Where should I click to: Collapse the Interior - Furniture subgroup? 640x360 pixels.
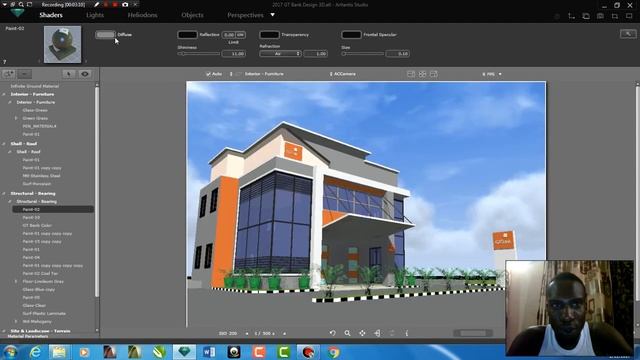pos(10,102)
